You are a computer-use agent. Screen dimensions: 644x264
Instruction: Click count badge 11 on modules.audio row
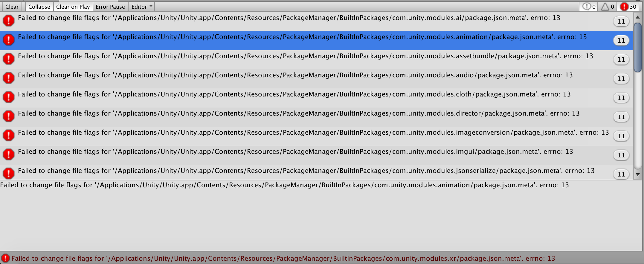pyautogui.click(x=621, y=79)
